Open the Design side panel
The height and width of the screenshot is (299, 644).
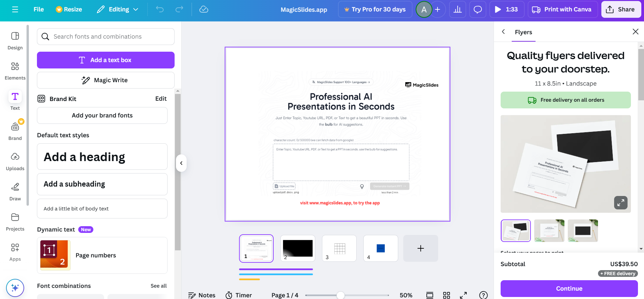pos(15,41)
